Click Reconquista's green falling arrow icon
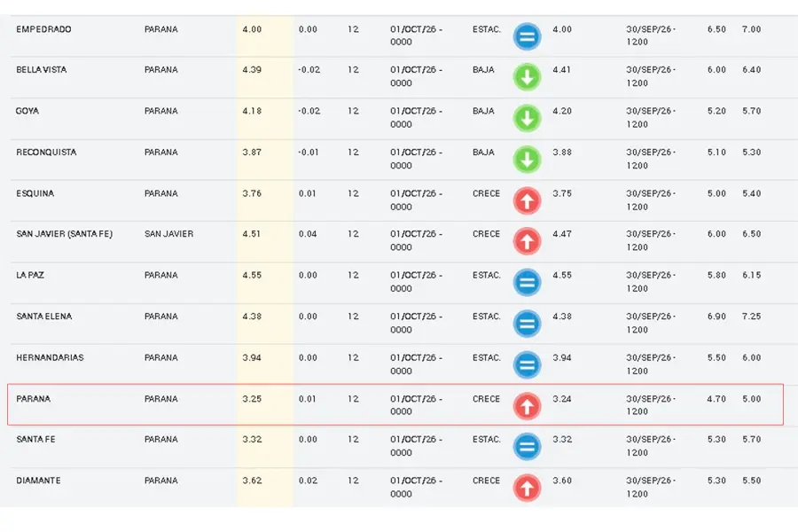 pyautogui.click(x=527, y=160)
